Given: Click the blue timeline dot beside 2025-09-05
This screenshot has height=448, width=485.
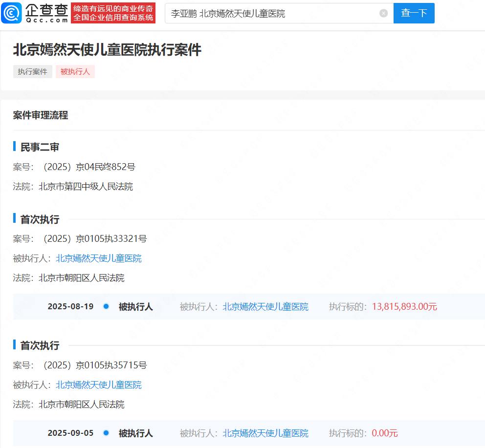Looking at the screenshot, I should point(106,433).
